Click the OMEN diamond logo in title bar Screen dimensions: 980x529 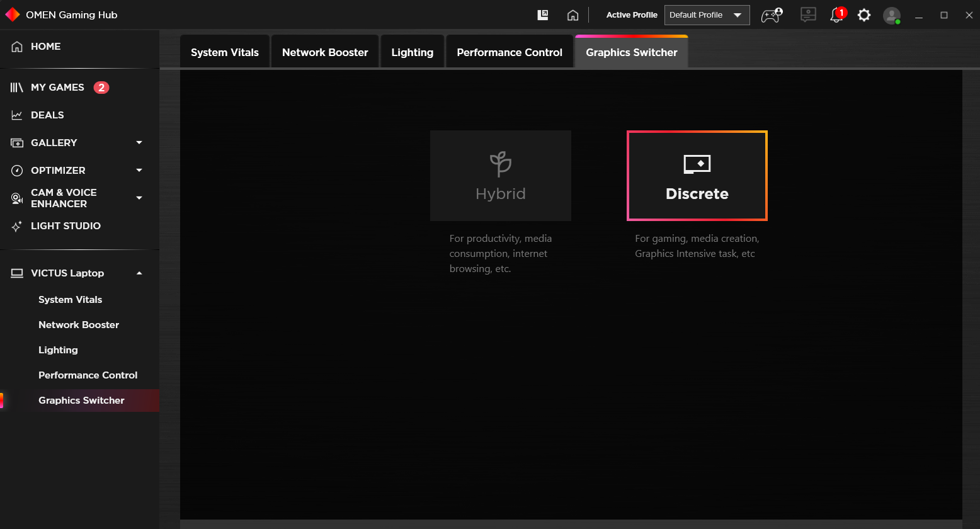point(13,14)
